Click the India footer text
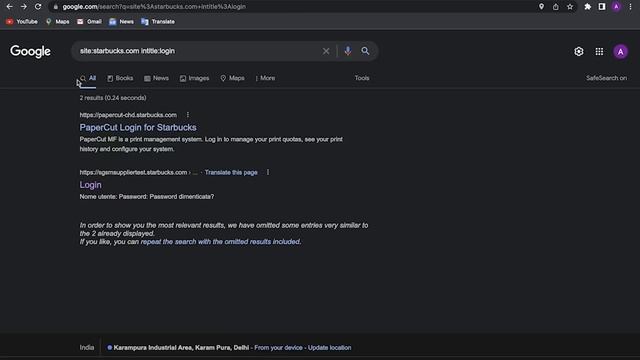The width and height of the screenshot is (640, 360). [x=87, y=348]
